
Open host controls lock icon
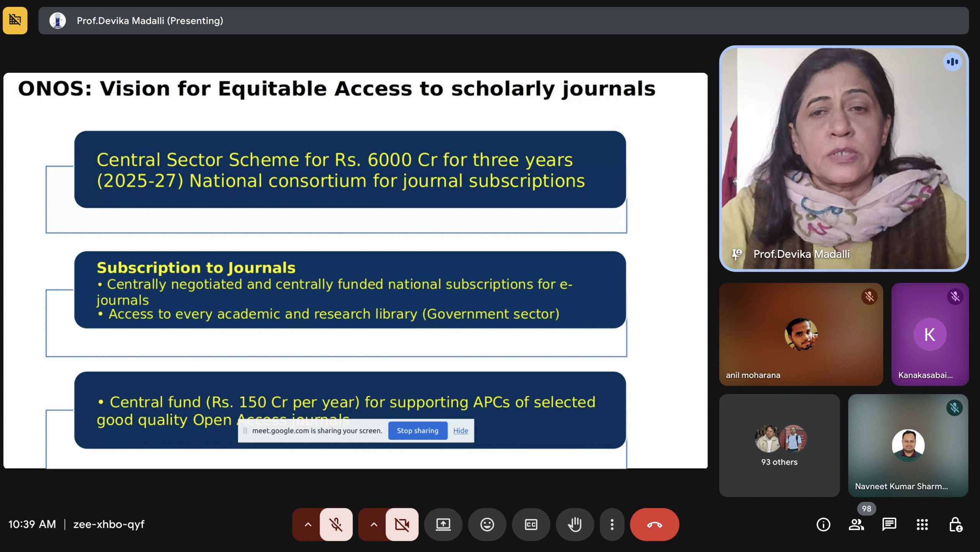coord(955,524)
